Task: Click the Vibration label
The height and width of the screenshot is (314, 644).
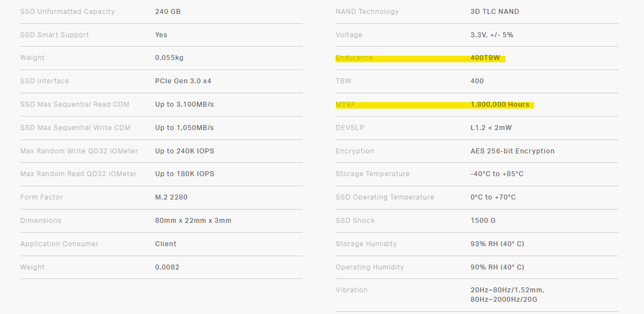Action: (351, 290)
